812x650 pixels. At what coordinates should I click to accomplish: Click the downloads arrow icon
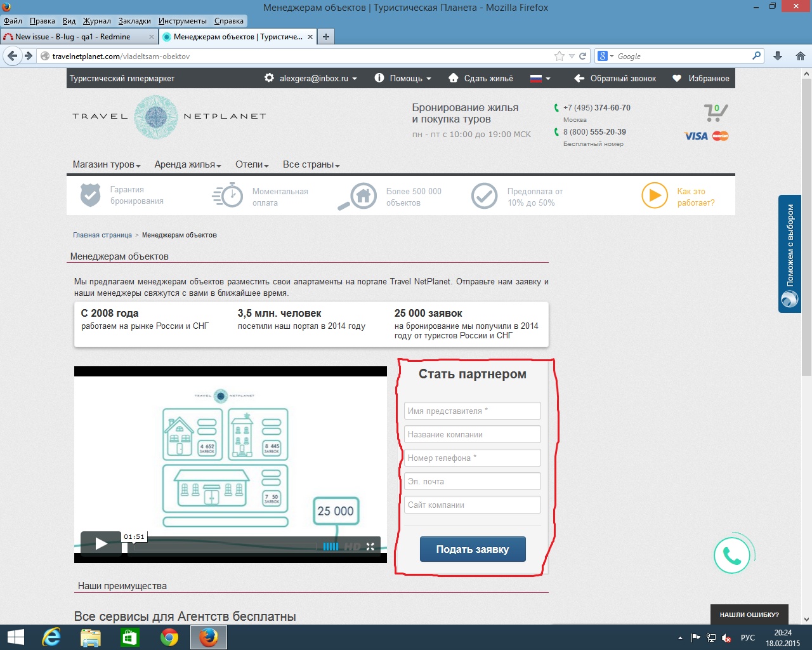(x=778, y=56)
